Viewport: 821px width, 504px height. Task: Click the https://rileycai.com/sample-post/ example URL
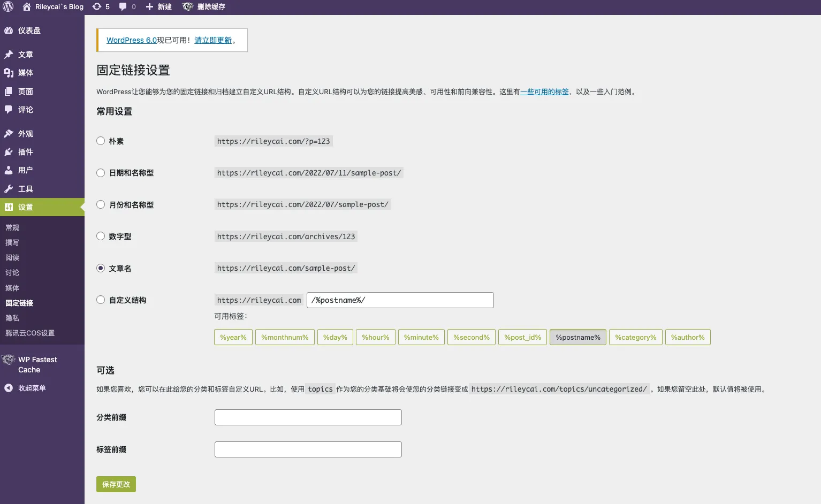[x=286, y=268]
